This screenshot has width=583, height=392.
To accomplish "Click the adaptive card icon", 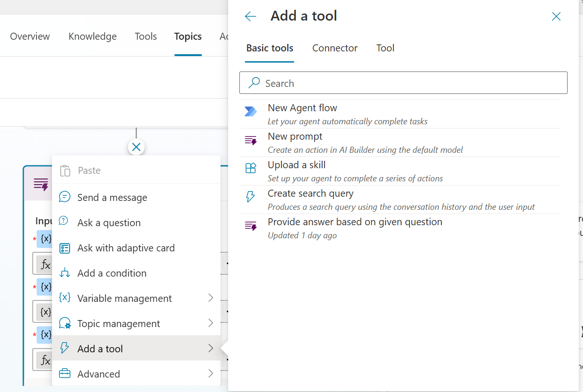I will coord(65,248).
